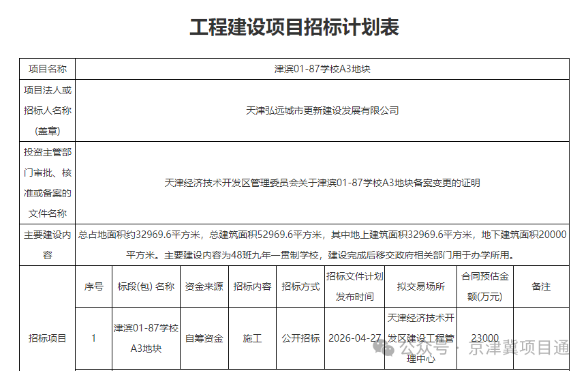Click the 备注 column header
Image resolution: width=588 pixels, height=371 pixels.
tap(541, 286)
